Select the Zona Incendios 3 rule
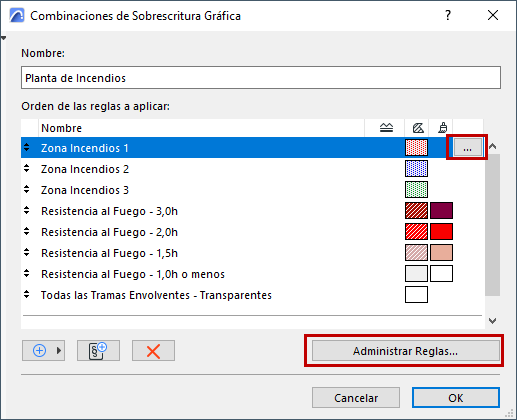The image size is (517, 420). (x=252, y=190)
